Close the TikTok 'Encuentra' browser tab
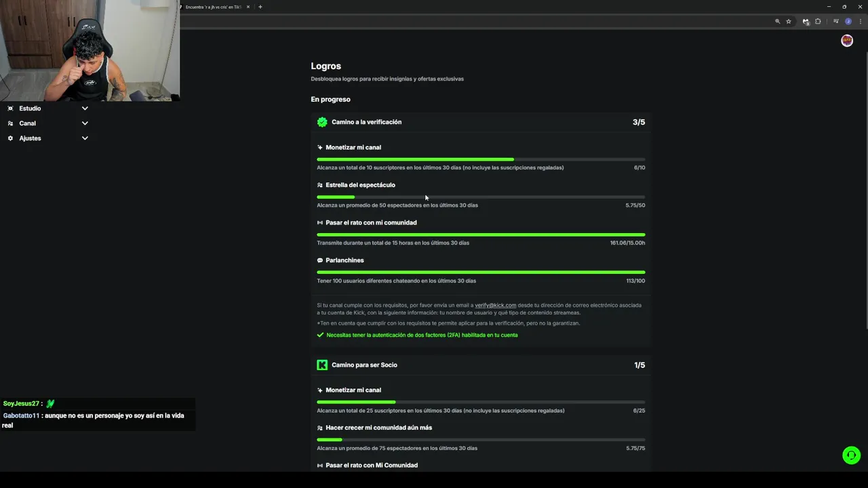 [248, 7]
